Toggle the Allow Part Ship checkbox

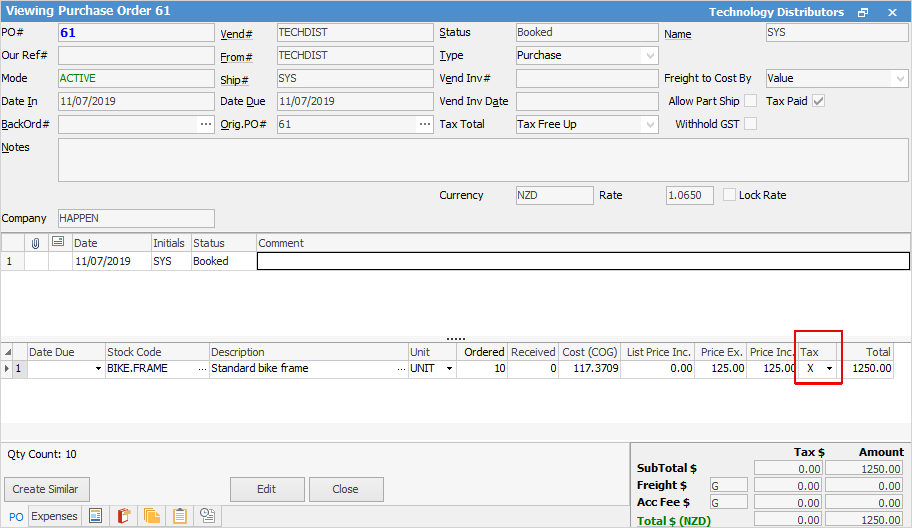750,101
